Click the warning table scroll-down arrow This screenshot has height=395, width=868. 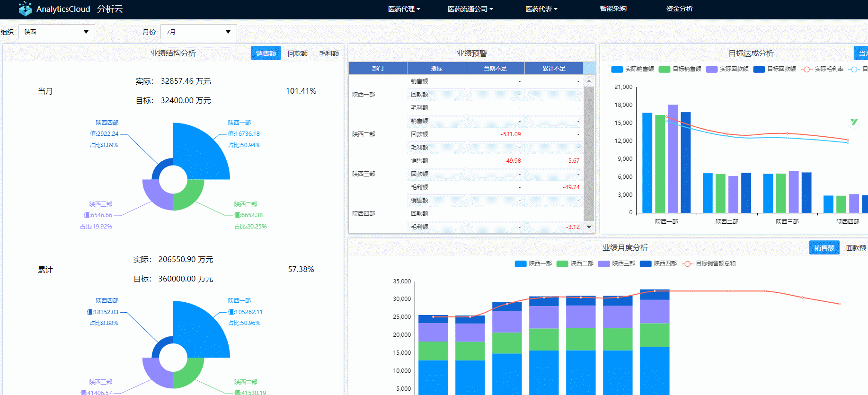(x=589, y=227)
